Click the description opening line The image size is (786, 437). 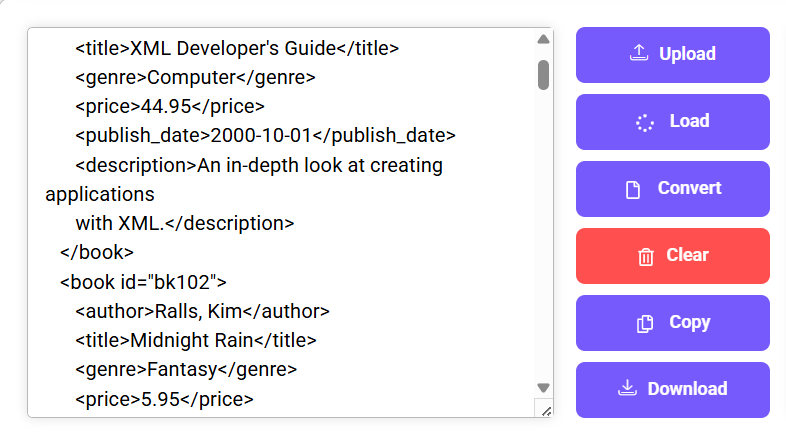(259, 166)
